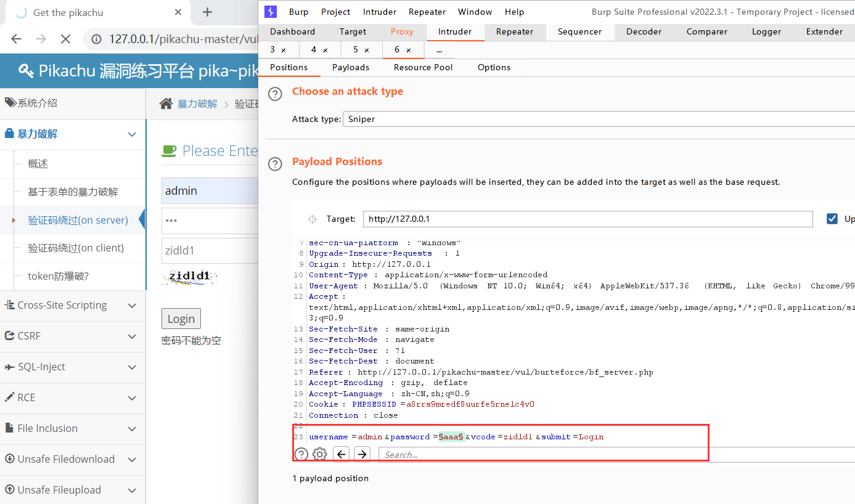Switch to Proxy tab
This screenshot has width=855, height=504.
click(403, 31)
